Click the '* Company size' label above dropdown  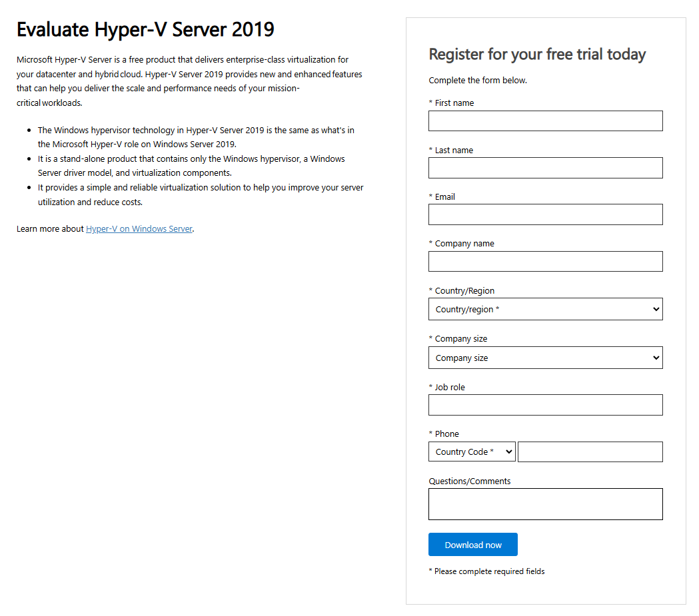pos(458,339)
